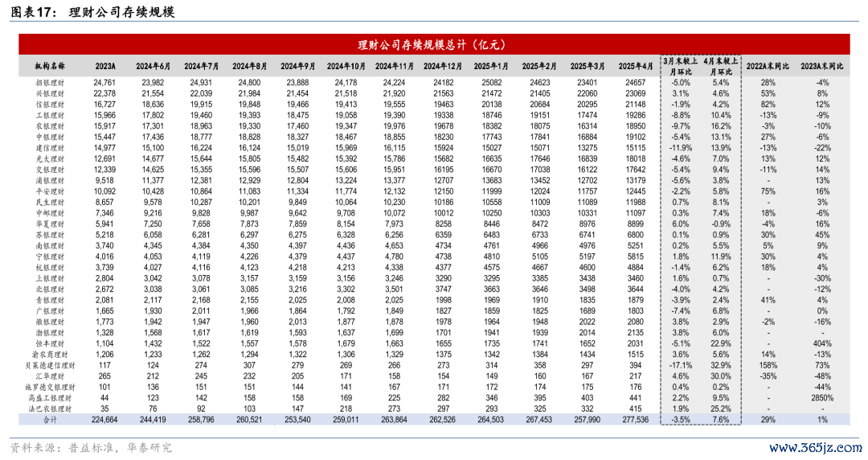Select the total row 29% value
This screenshot has width=868, height=460.
pos(768,420)
